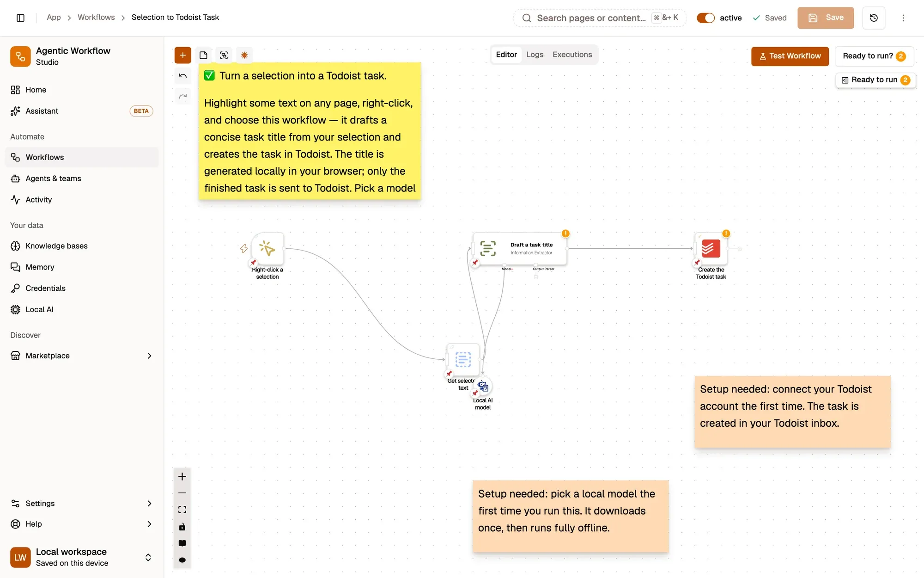Click the Save button
The width and height of the screenshot is (924, 578).
tap(826, 18)
